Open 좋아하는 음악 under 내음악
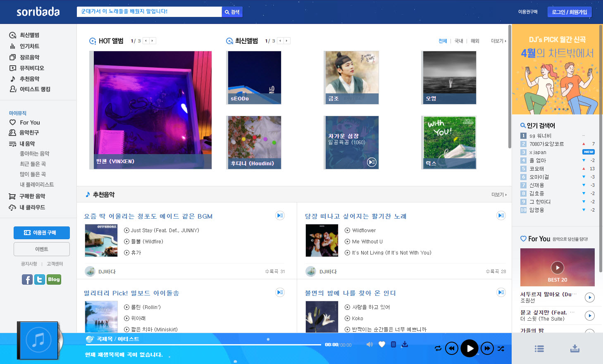Screen dimensions: 603x364 coord(35,154)
